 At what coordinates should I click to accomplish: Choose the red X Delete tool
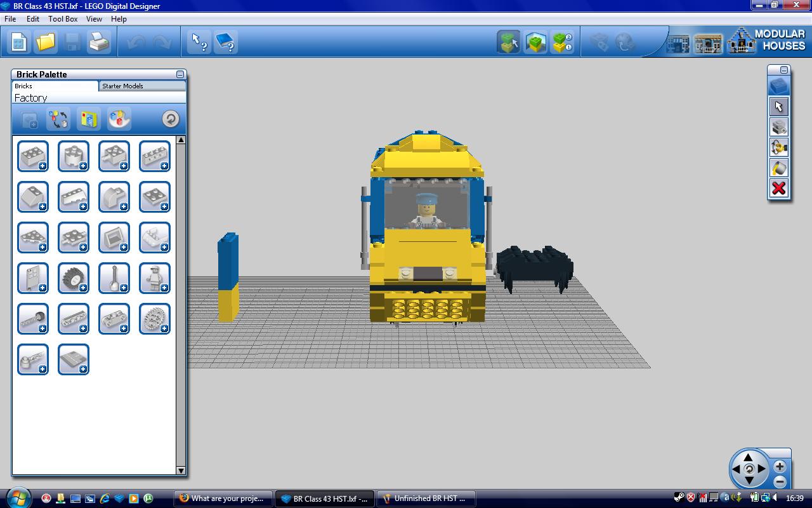778,187
